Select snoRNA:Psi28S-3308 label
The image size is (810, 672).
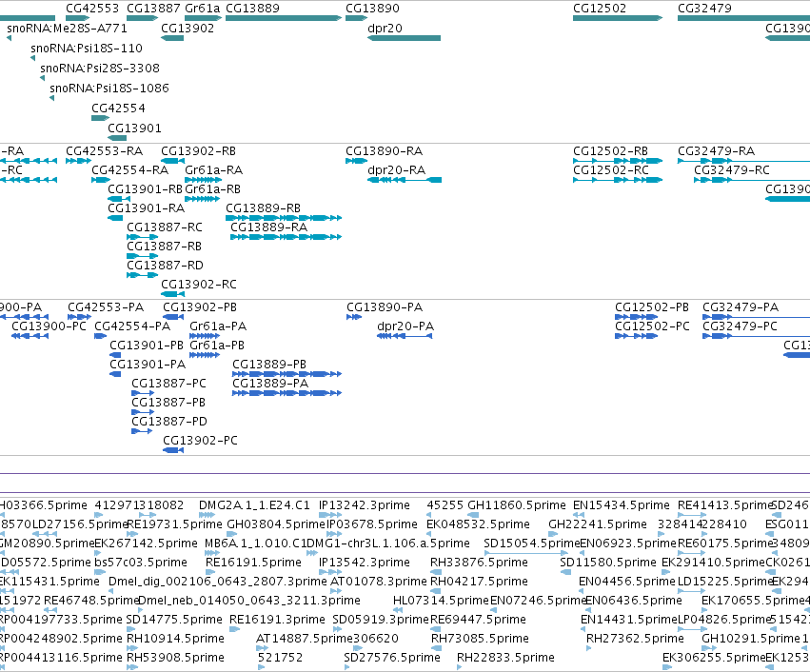[100, 69]
